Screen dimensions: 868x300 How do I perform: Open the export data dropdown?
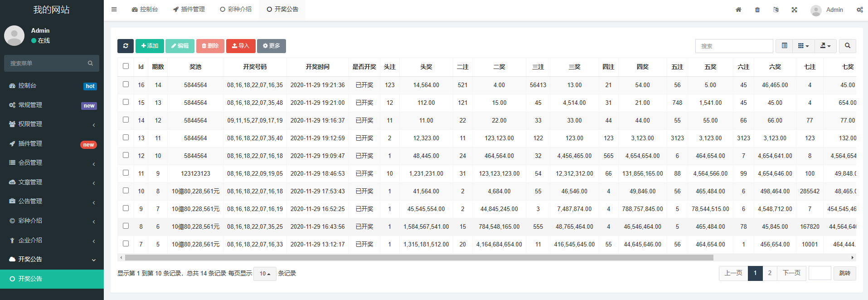[825, 46]
